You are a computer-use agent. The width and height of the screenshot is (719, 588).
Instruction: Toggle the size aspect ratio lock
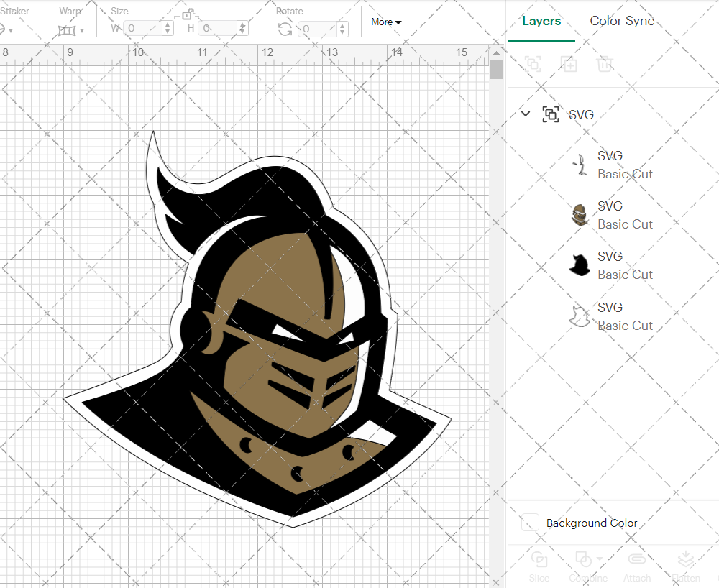point(187,14)
